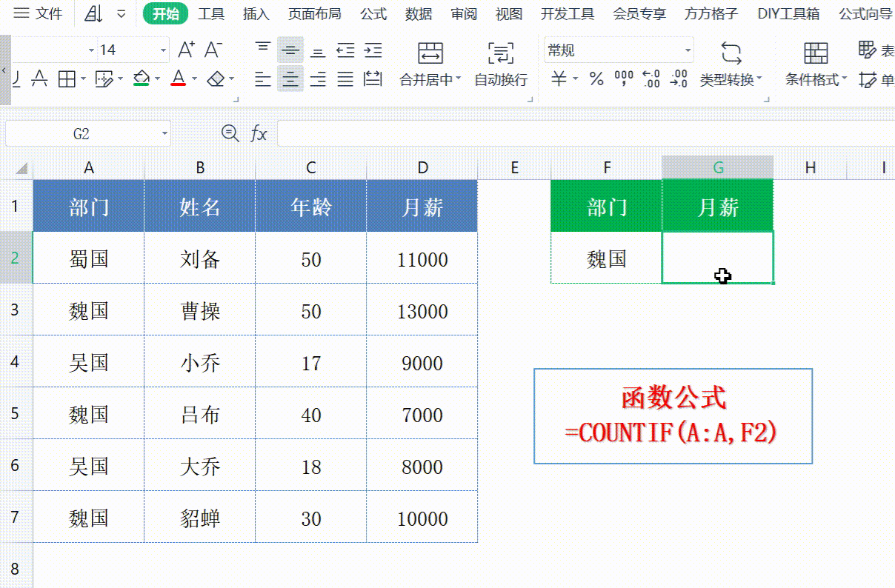Viewport: 895px width, 588px height.
Task: Apply thousands separator format
Action: (x=625, y=78)
